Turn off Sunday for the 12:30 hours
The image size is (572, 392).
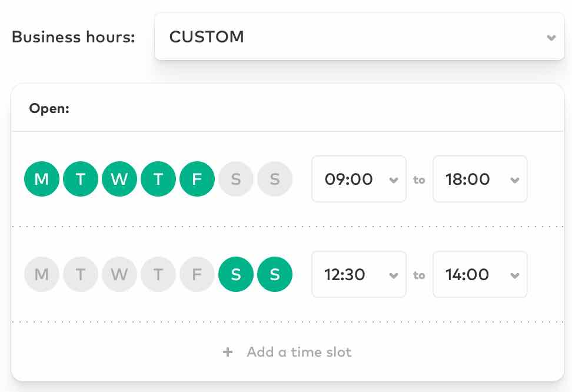(275, 274)
